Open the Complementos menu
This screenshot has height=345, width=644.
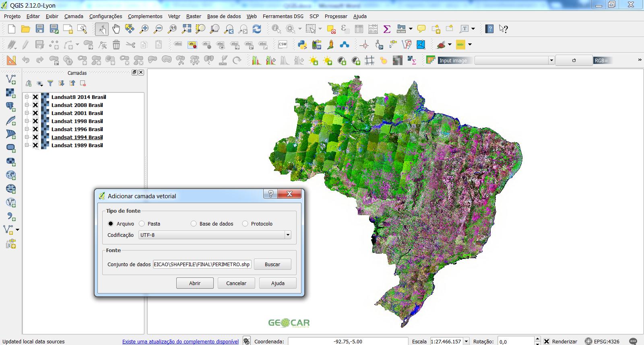coord(145,16)
